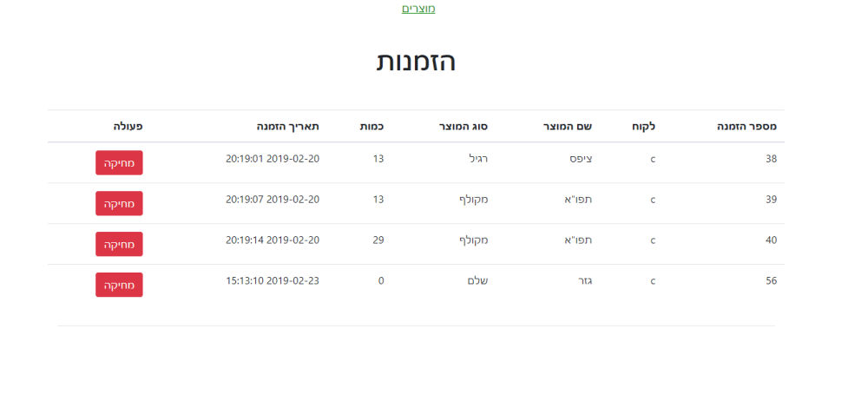Select the date cell 2019-02-23 15:13:10
Viewport: 868px width, 401px height.
pyautogui.click(x=273, y=281)
